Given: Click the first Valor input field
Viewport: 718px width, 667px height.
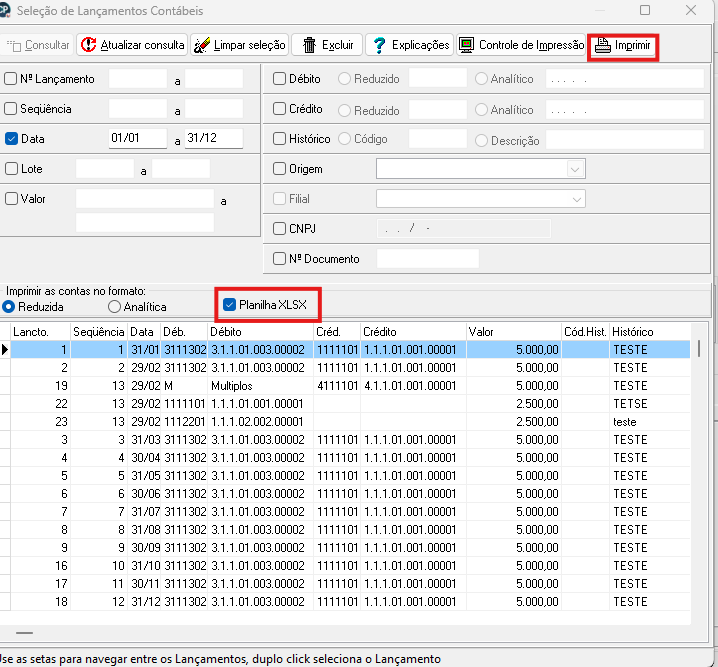Looking at the screenshot, I should point(145,199).
